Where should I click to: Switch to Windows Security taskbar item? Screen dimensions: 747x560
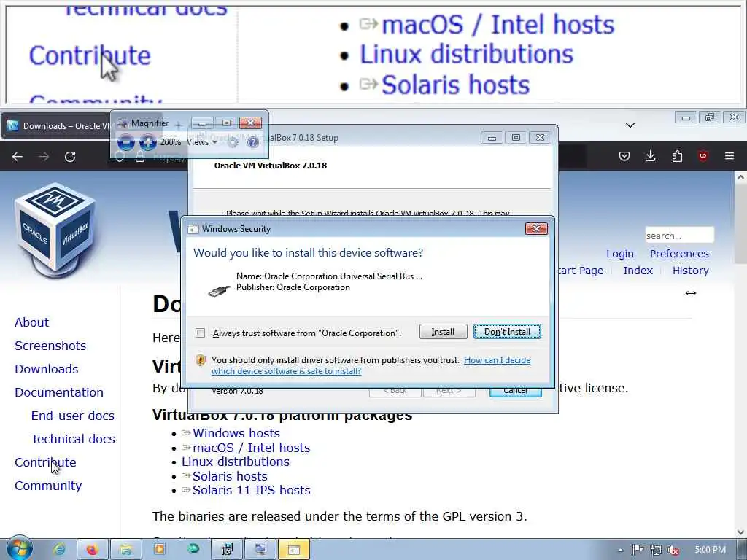click(294, 550)
